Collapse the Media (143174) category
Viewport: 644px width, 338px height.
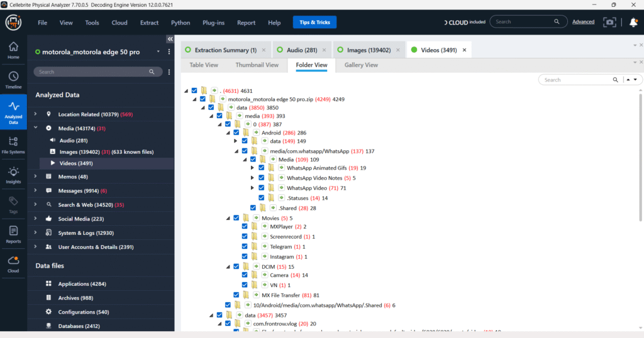[35, 128]
